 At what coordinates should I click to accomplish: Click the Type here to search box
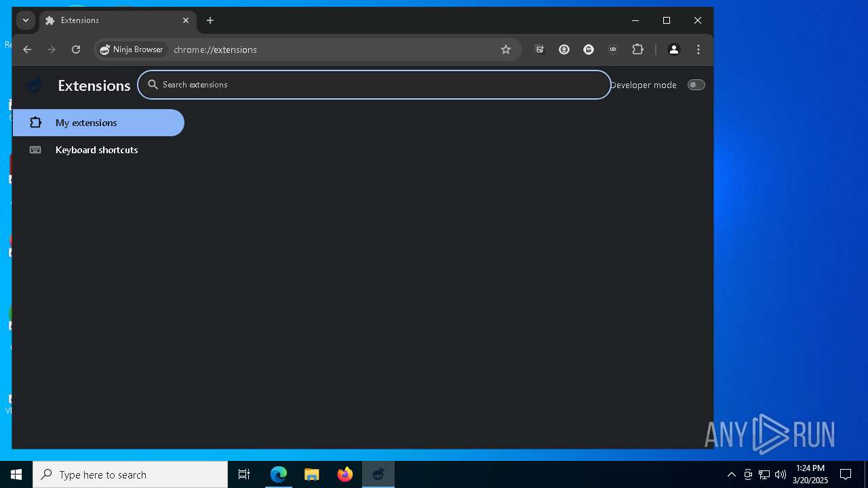point(130,474)
